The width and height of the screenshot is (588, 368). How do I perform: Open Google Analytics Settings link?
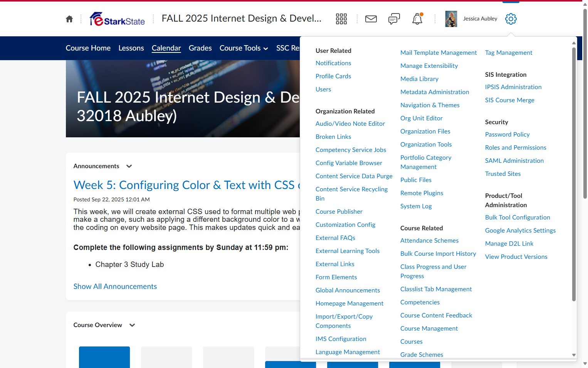tap(520, 231)
